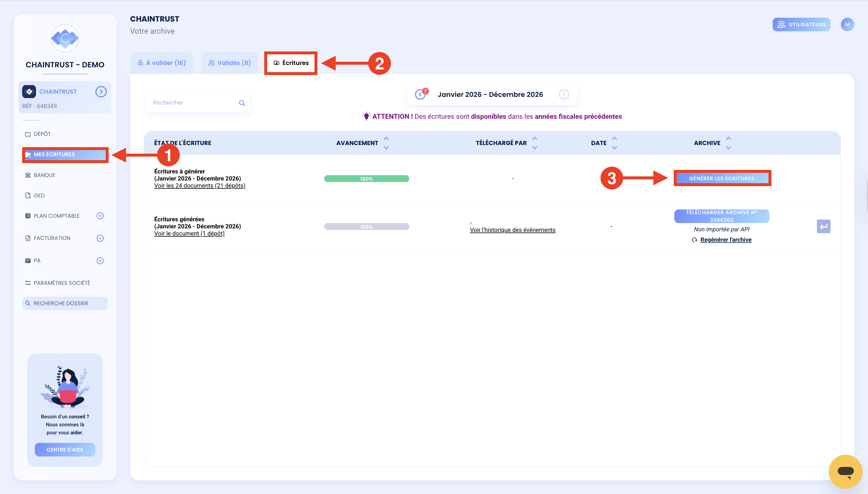Open Voir l'historique des événements link

click(513, 230)
